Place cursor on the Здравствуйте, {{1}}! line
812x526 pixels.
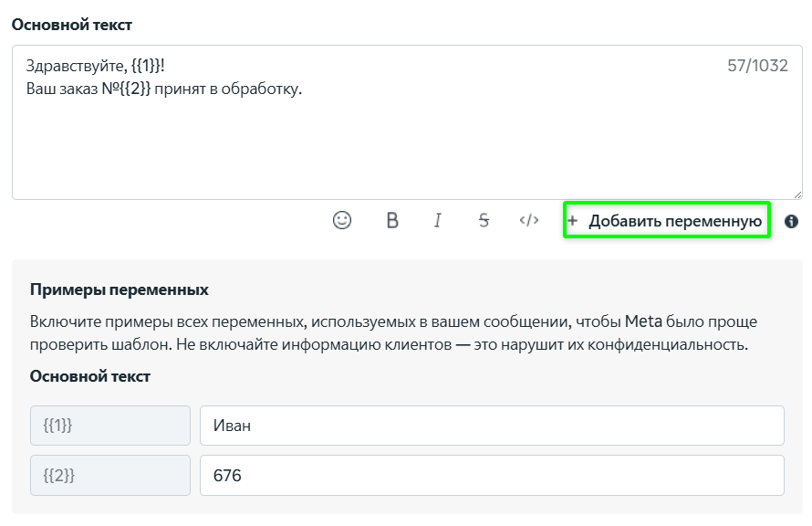pyautogui.click(x=96, y=66)
